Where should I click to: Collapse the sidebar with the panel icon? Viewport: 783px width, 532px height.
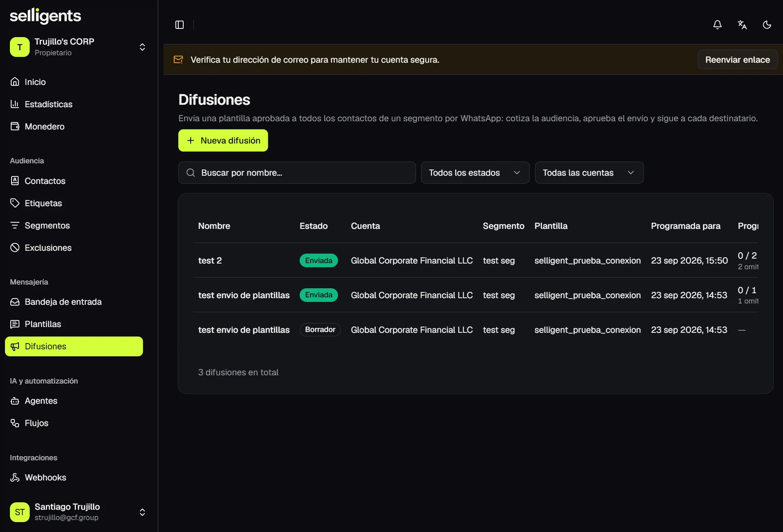(x=179, y=25)
